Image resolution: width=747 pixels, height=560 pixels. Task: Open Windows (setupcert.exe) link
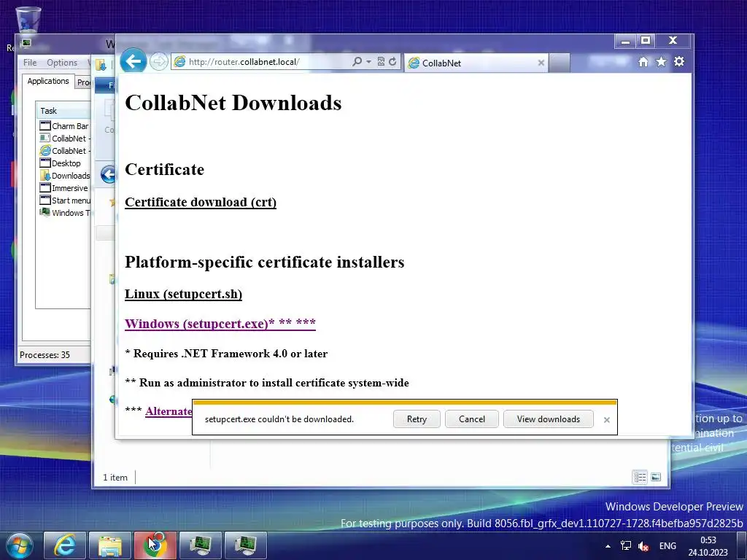pos(220,323)
